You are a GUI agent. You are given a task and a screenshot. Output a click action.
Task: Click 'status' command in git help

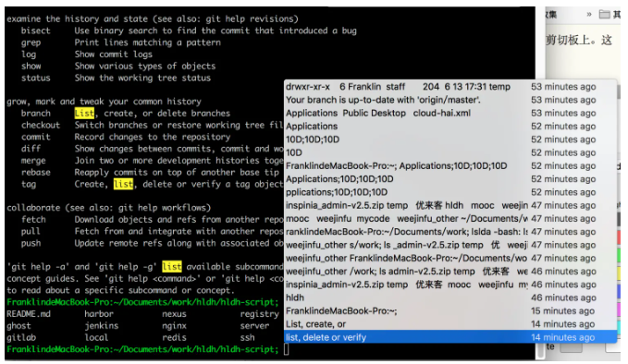click(36, 78)
